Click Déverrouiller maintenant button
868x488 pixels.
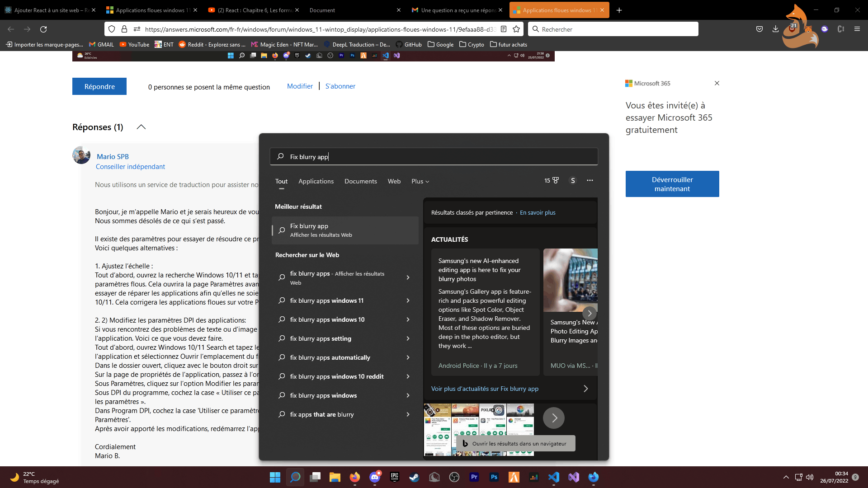pos(672,184)
